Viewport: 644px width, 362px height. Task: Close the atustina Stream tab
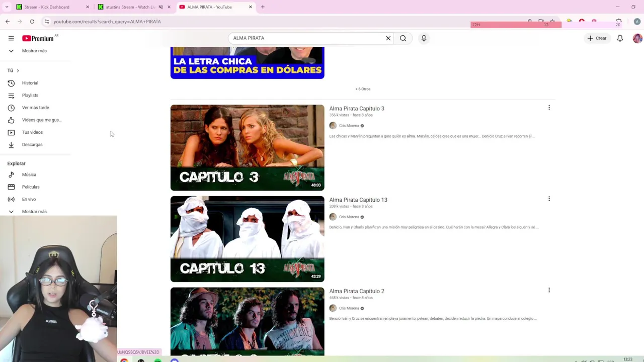click(x=169, y=7)
